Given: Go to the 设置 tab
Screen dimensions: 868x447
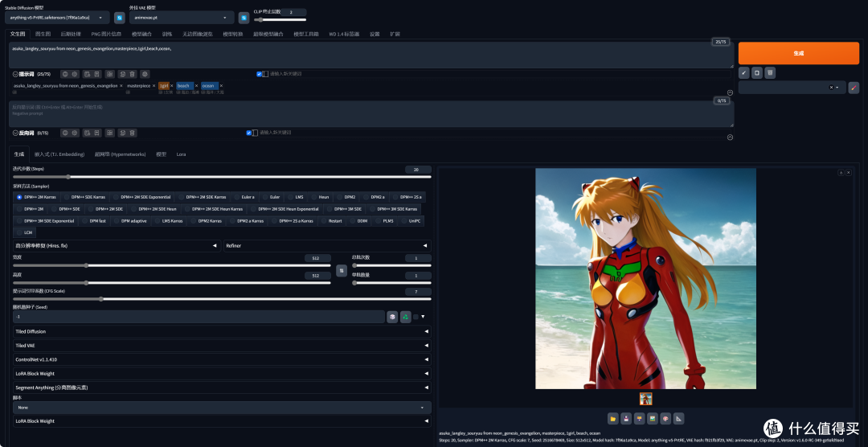Looking at the screenshot, I should 375,34.
